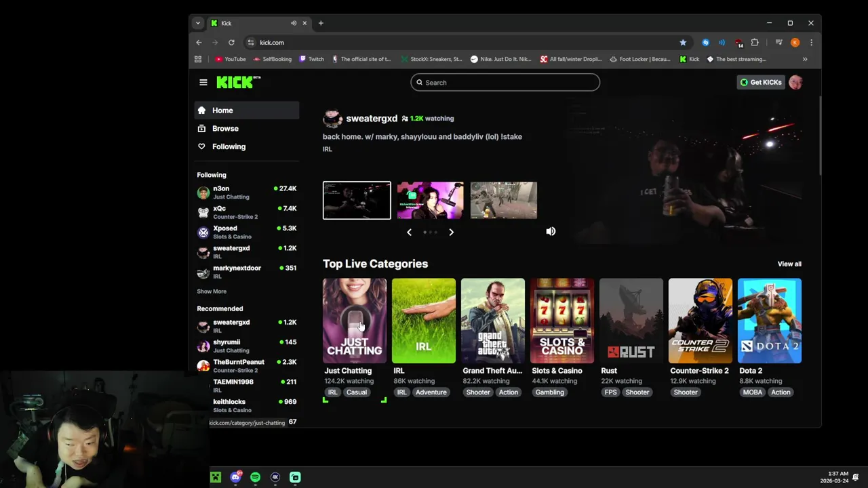Select Browse in sidebar
The height and width of the screenshot is (488, 868).
pos(247,128)
